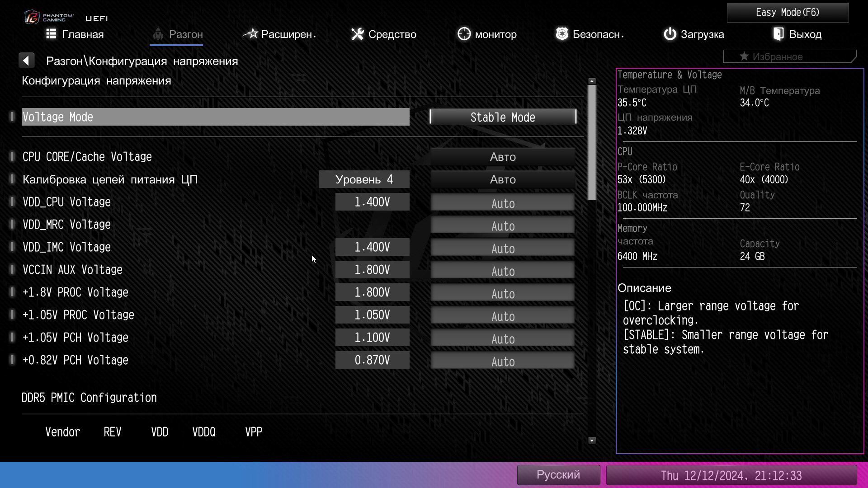Click the Выход door icon
The image size is (868, 488).
pos(778,34)
